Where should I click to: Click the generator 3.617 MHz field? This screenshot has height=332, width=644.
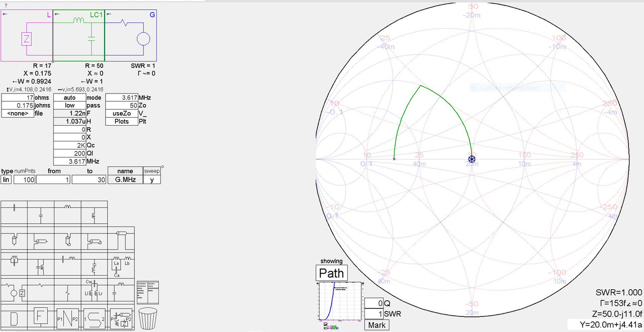coord(122,98)
